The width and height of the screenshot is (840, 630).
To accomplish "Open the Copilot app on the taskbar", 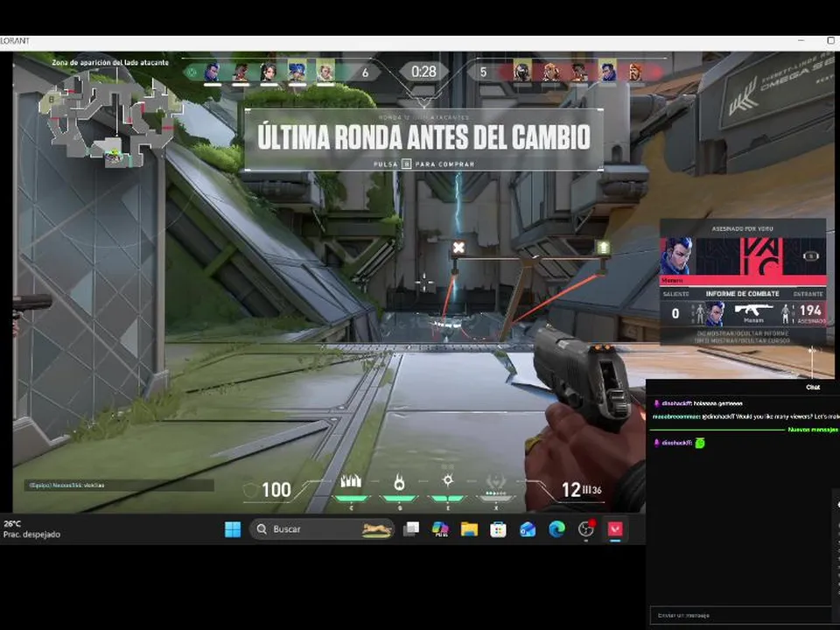I will click(x=440, y=529).
